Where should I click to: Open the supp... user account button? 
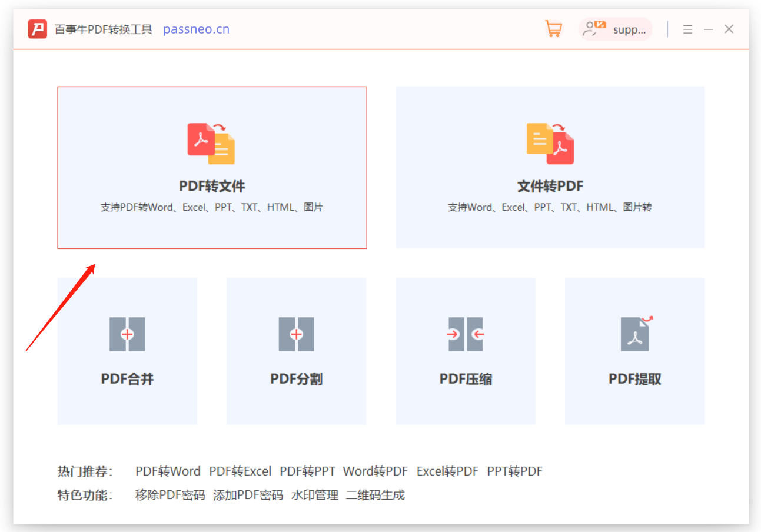pyautogui.click(x=616, y=29)
